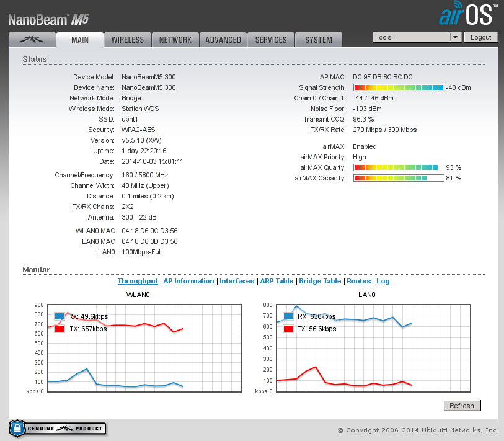
Task: Open the NETWORK tab
Action: point(175,40)
